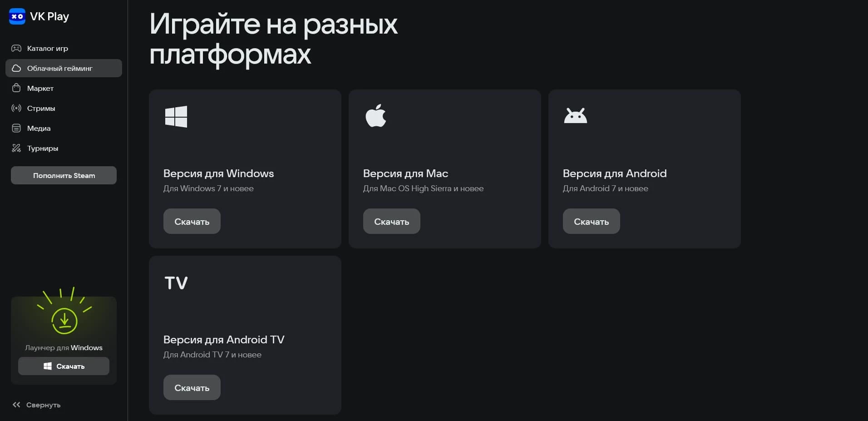Click the TV label on the Android TV card

pos(176,282)
